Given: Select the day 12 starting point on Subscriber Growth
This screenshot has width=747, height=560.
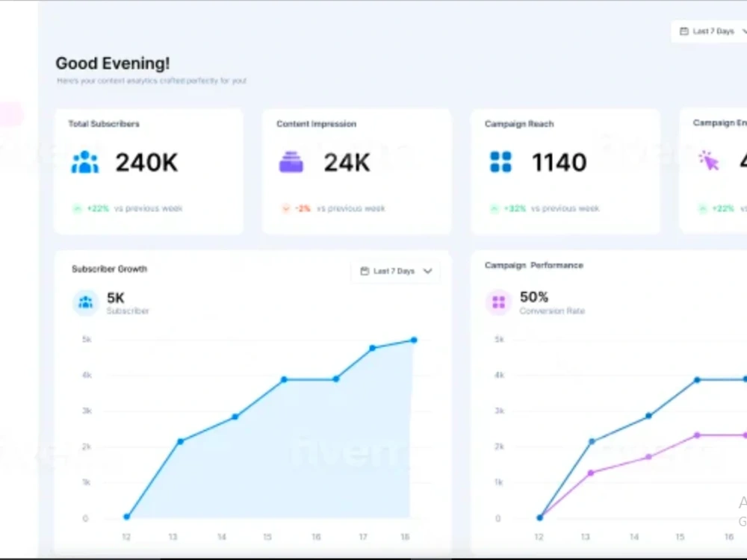Looking at the screenshot, I should (x=126, y=517).
